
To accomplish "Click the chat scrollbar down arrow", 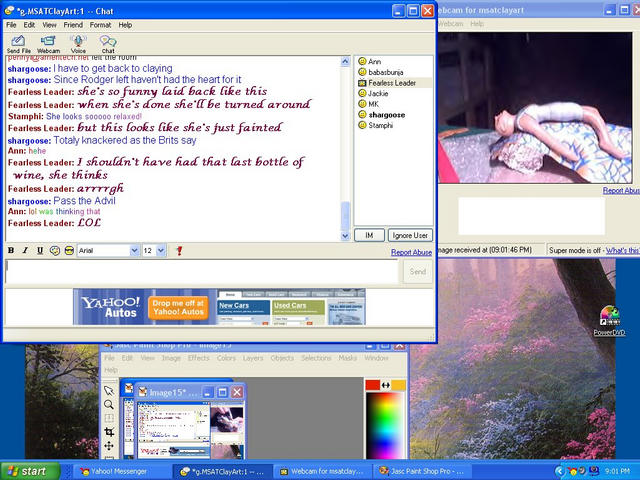I will coord(345,236).
